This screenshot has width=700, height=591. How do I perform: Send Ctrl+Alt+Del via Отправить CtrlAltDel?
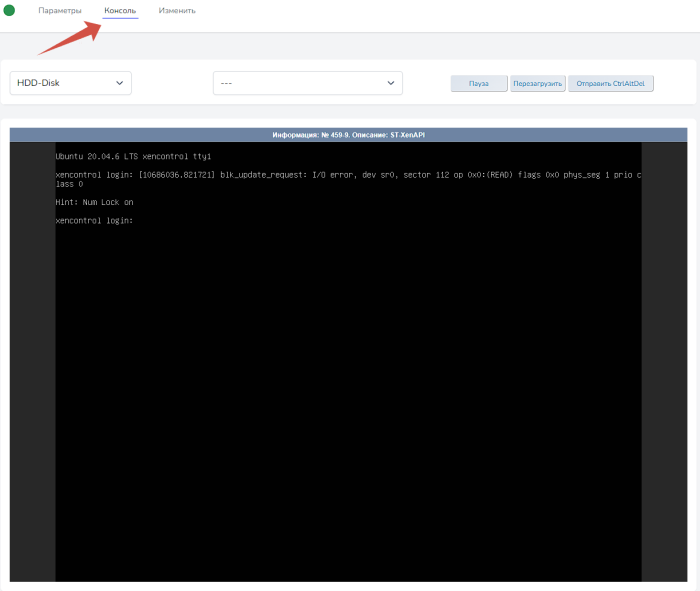(x=611, y=84)
